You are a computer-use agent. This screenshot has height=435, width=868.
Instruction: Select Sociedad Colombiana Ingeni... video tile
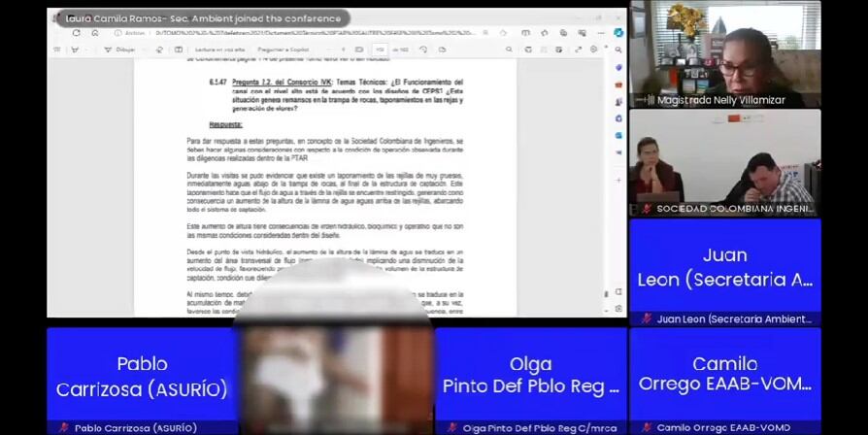coord(725,163)
